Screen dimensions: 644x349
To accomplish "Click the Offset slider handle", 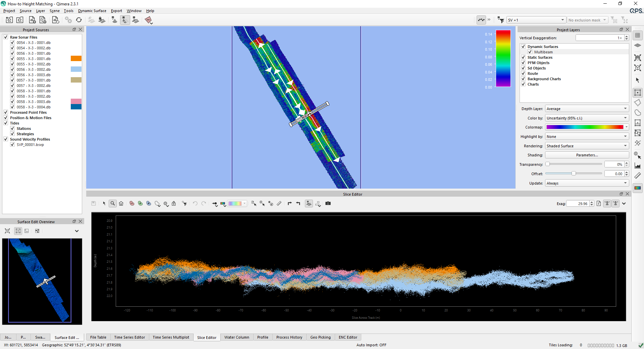I will 574,173.
